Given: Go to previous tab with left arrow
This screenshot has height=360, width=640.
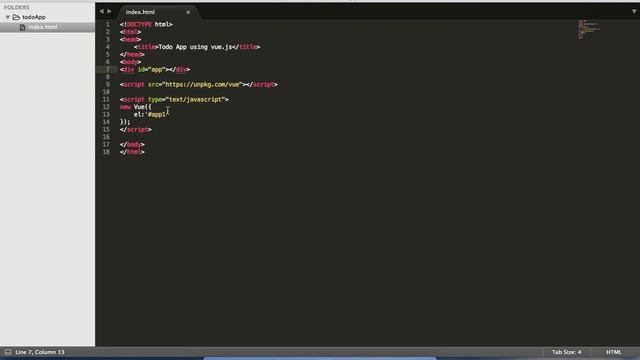Looking at the screenshot, I should click(x=102, y=11).
